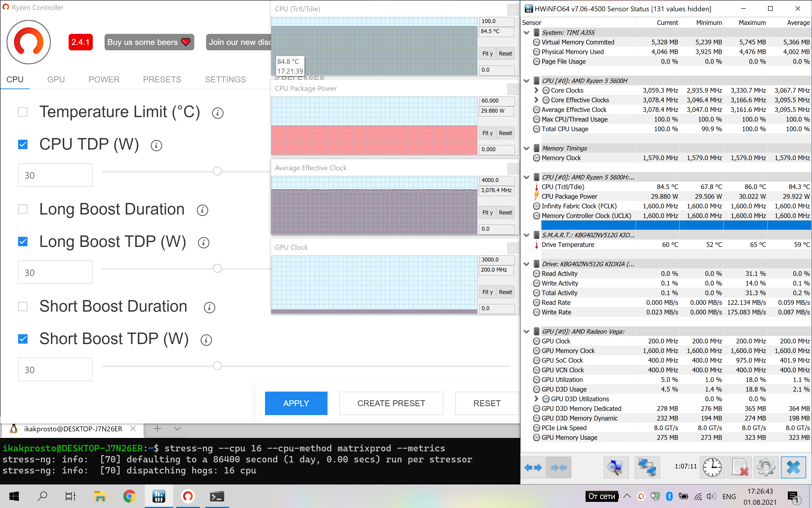812x508 pixels.
Task: Switch to HWiNFO taskbar icon
Action: click(159, 496)
